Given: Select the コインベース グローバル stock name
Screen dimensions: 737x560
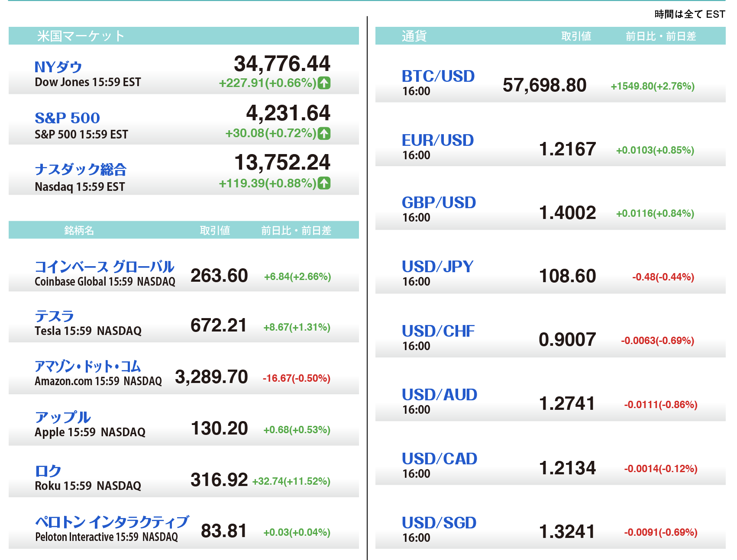Looking at the screenshot, I should [104, 267].
